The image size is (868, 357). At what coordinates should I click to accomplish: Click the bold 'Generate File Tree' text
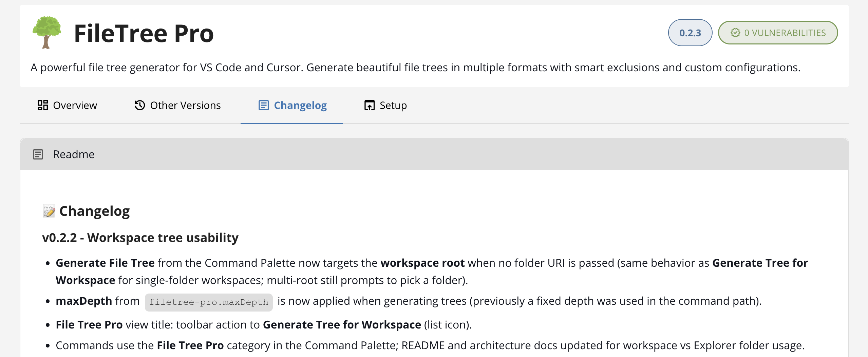pos(105,263)
